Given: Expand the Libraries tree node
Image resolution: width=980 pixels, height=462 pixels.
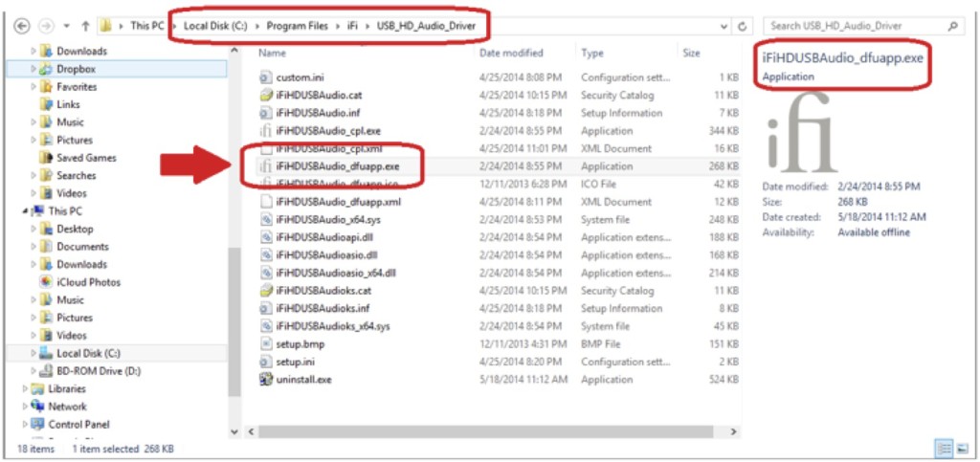Looking at the screenshot, I should point(25,389).
